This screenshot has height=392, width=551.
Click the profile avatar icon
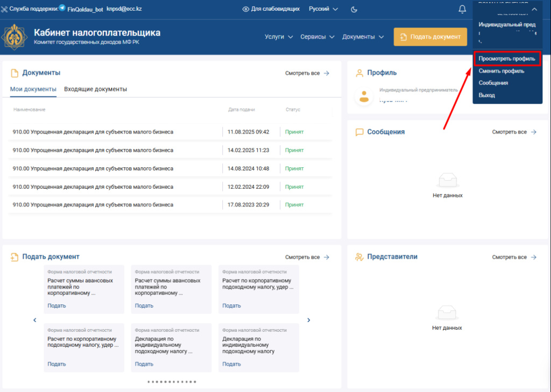[x=364, y=96]
